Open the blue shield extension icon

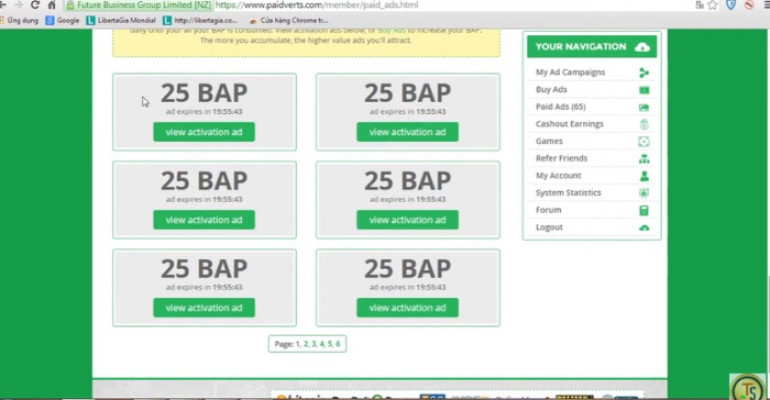pos(731,5)
